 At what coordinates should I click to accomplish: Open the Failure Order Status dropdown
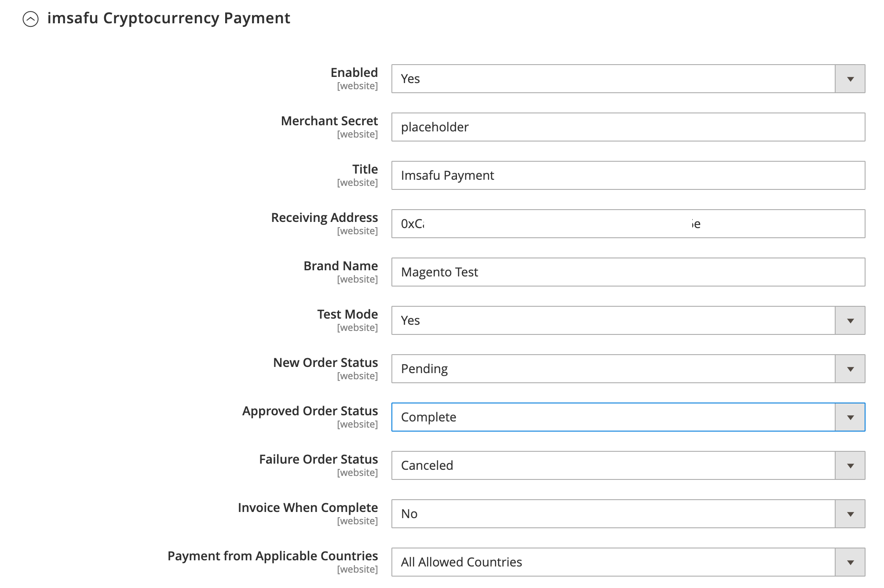[850, 465]
